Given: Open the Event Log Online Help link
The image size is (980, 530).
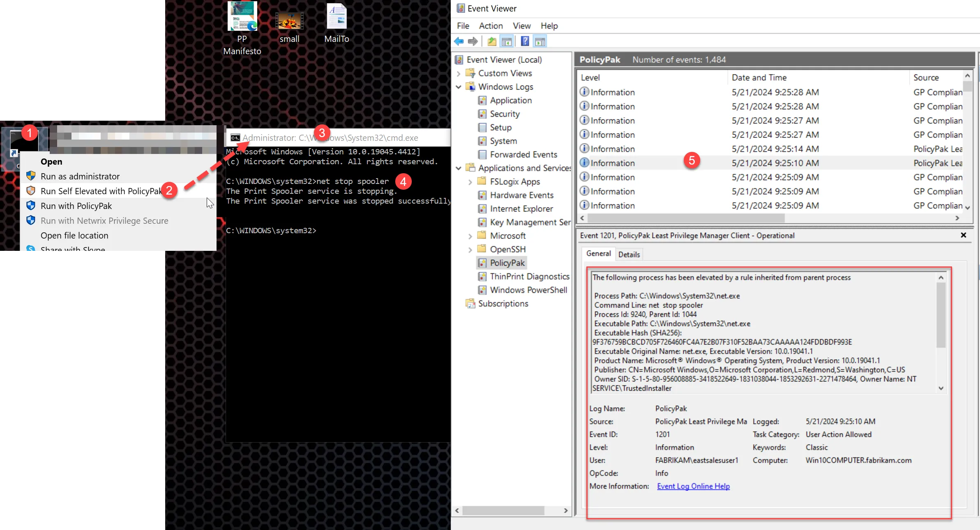Looking at the screenshot, I should coord(693,486).
